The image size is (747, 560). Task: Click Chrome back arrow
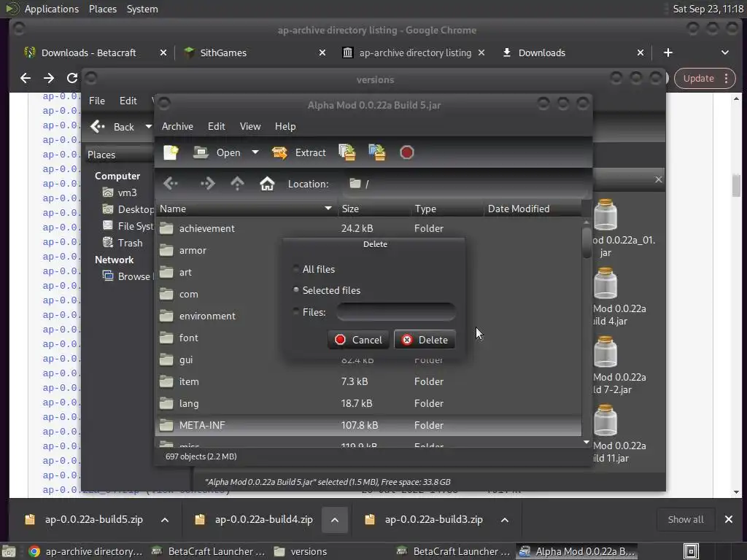click(x=26, y=78)
